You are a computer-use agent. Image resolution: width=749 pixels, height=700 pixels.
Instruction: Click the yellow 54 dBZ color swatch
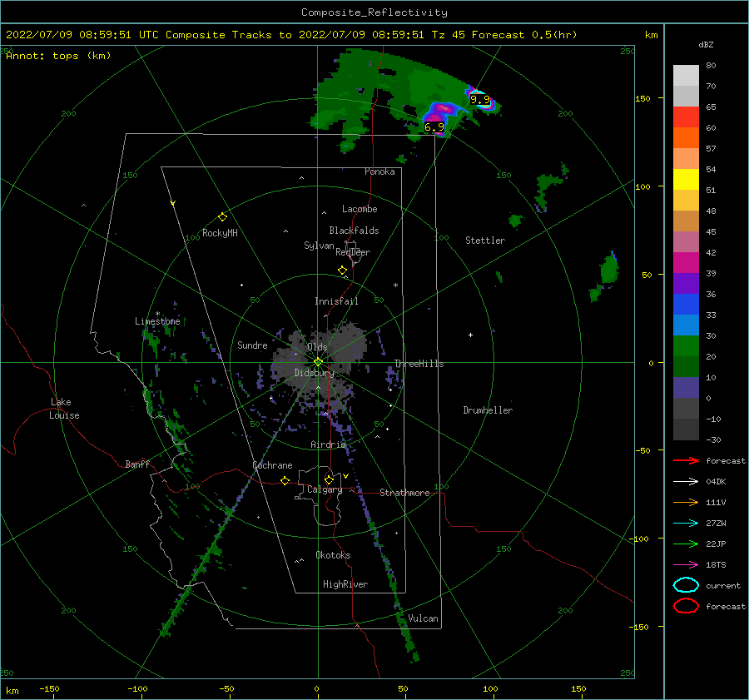pyautogui.click(x=686, y=180)
